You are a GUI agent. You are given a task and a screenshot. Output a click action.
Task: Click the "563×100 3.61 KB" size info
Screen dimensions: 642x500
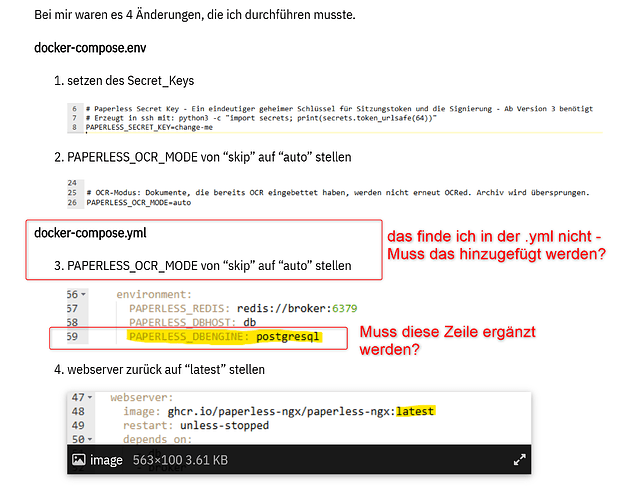tap(180, 460)
